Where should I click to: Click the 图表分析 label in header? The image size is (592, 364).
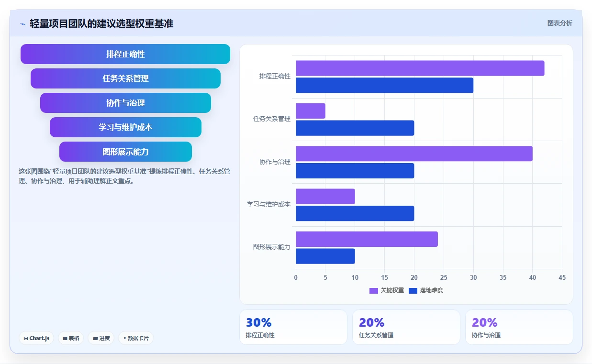click(x=559, y=23)
